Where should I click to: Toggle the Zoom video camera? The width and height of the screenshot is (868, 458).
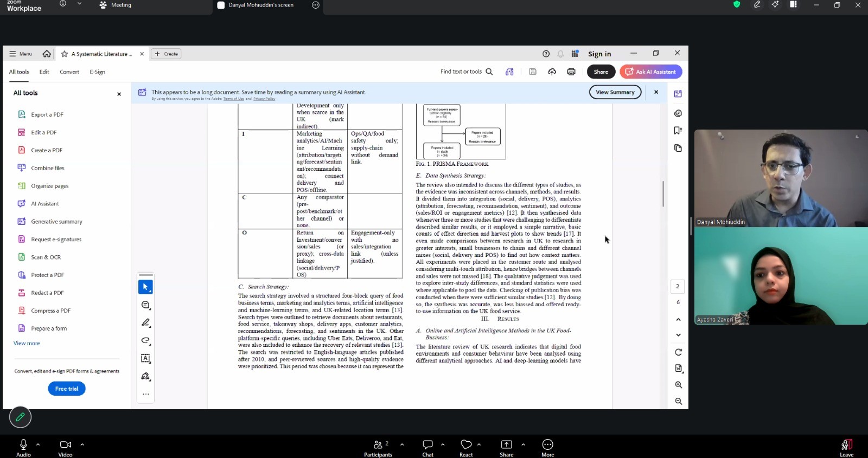point(65,448)
